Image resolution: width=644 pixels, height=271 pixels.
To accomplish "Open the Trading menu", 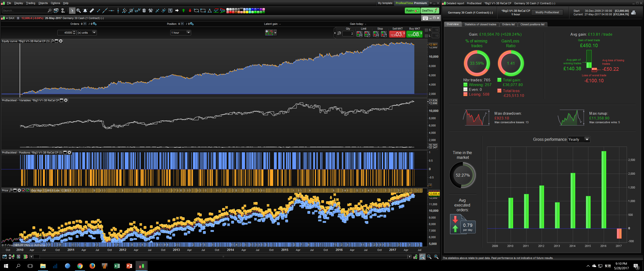I will coord(31,3).
